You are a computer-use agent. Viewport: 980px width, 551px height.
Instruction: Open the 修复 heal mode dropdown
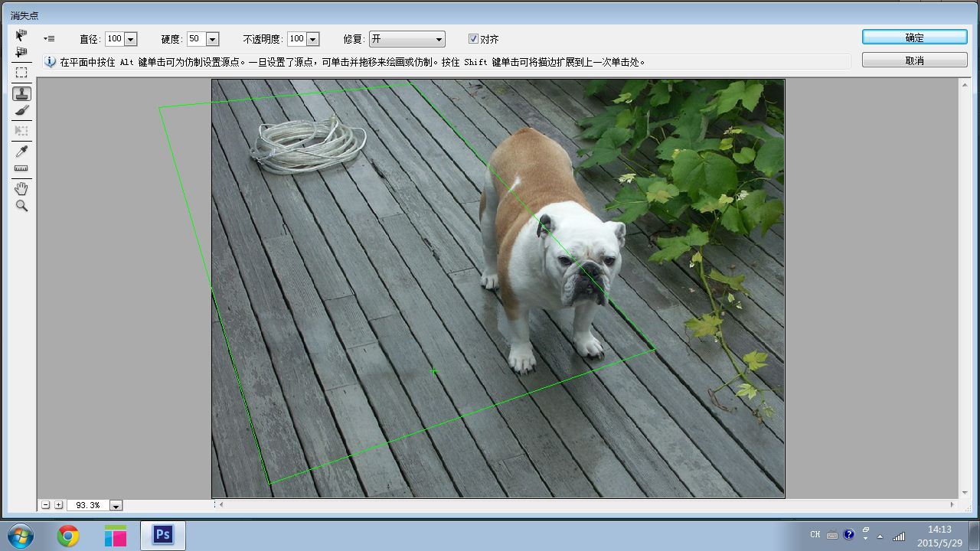[x=407, y=39]
